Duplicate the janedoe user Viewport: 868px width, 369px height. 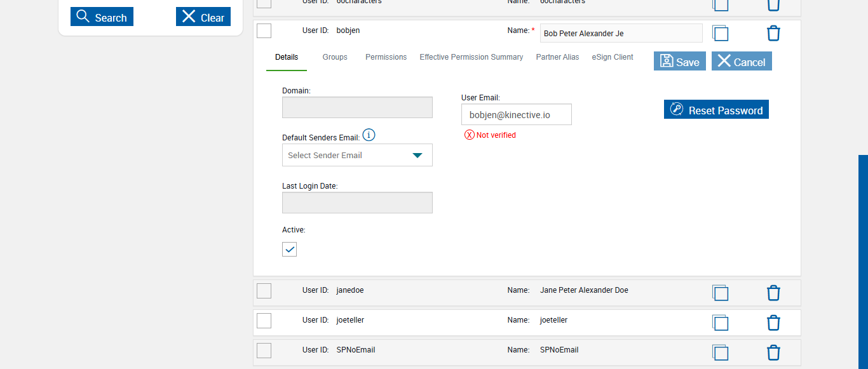click(720, 293)
